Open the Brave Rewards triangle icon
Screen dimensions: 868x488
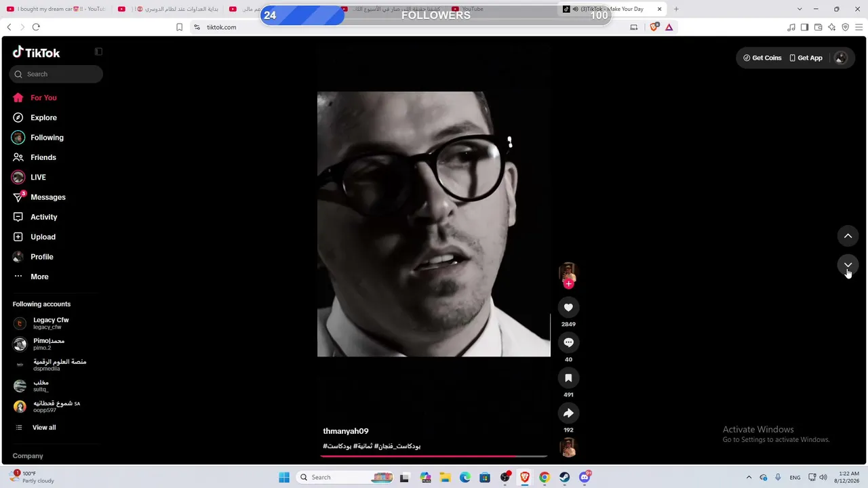coord(669,27)
